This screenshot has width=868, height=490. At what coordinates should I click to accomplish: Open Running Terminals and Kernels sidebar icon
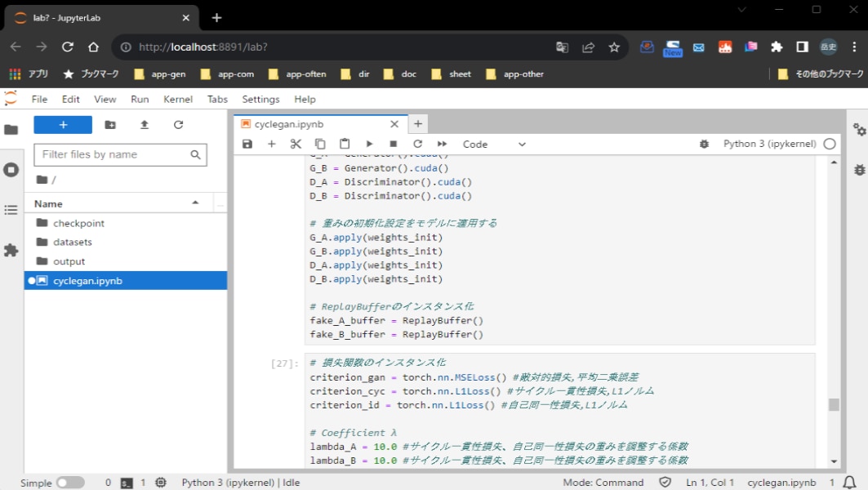11,170
